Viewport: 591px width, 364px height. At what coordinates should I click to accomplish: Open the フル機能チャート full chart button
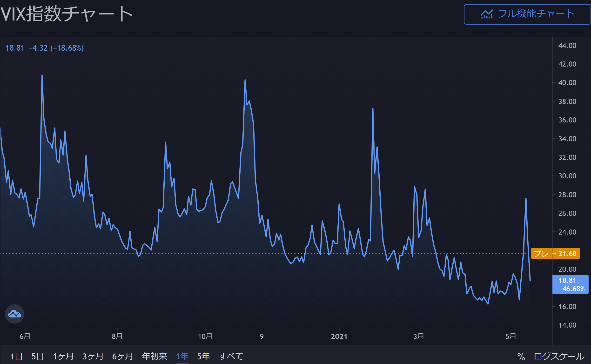tap(527, 14)
